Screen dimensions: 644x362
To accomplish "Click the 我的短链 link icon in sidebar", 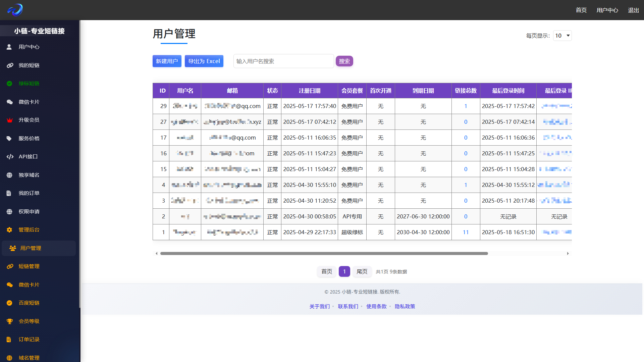I will point(10,65).
